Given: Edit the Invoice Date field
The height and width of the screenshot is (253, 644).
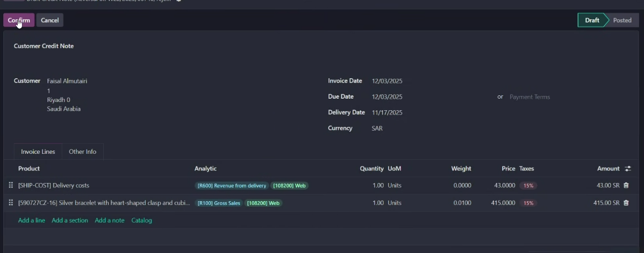Looking at the screenshot, I should 387,81.
